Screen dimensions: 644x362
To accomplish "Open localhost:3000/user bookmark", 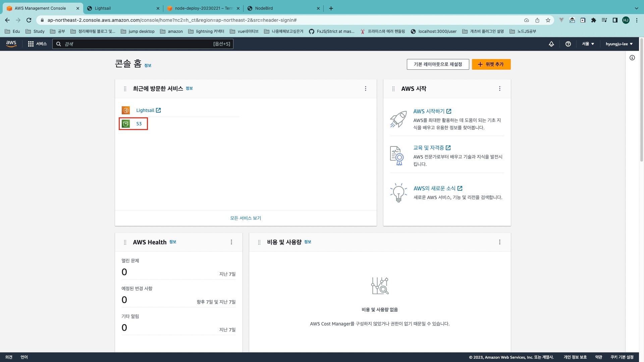I will (x=433, y=32).
